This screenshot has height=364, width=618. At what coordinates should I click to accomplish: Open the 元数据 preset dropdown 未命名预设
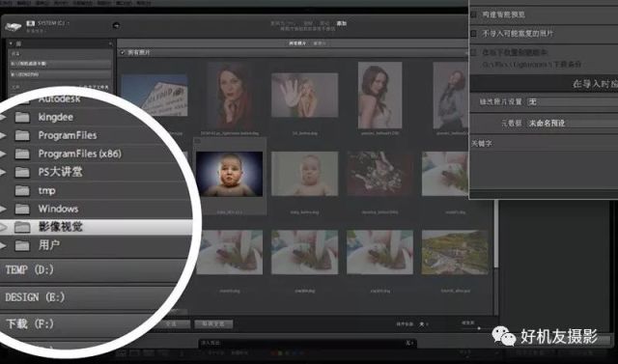[573, 123]
